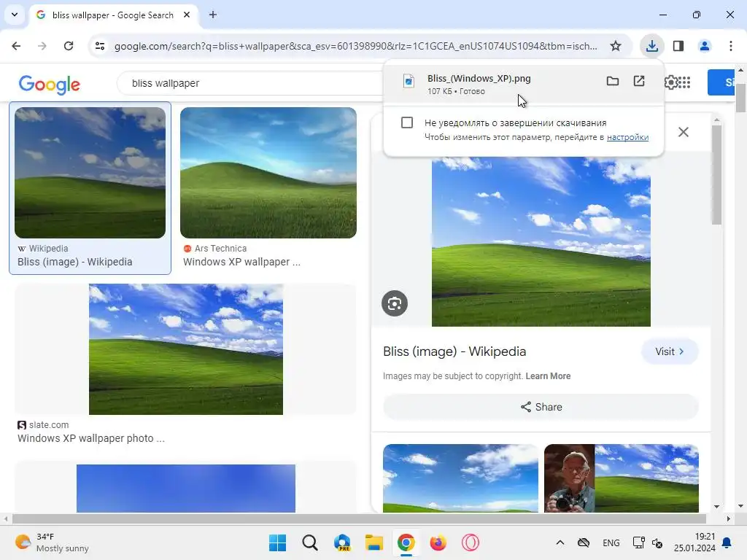Click the page vertical scrollbar thumb
The width and height of the screenshot is (747, 560).
pyautogui.click(x=740, y=98)
